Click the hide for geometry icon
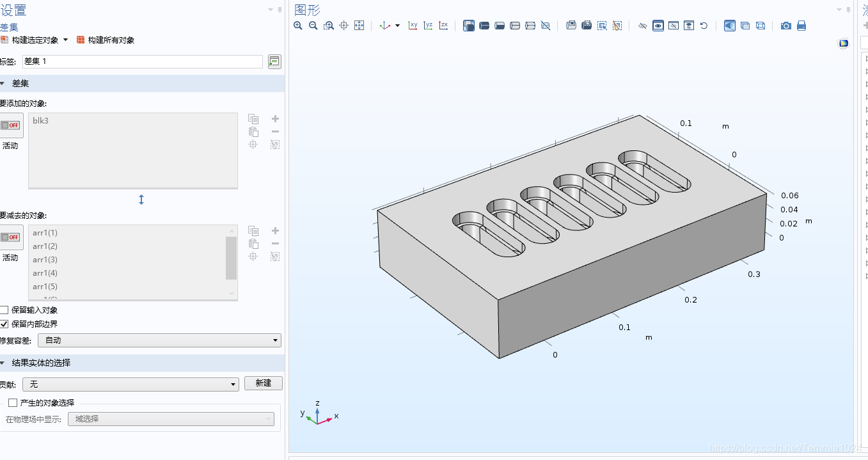868x460 pixels. coord(643,26)
